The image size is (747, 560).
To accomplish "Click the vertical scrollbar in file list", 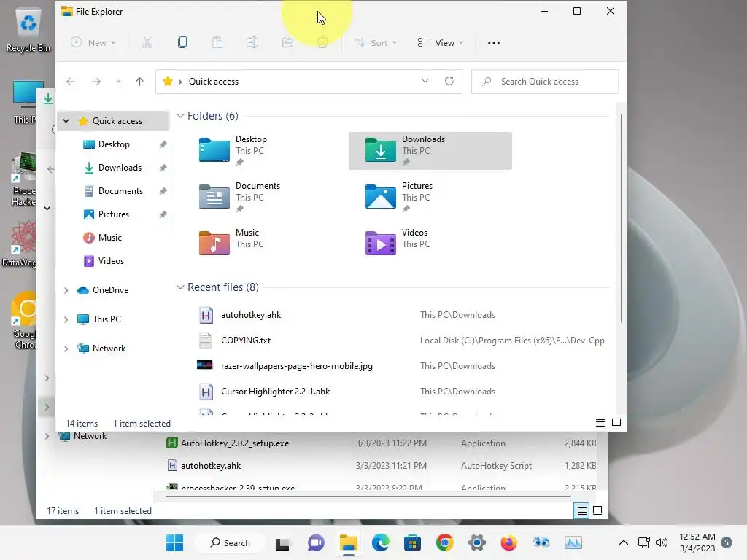I will 622,219.
